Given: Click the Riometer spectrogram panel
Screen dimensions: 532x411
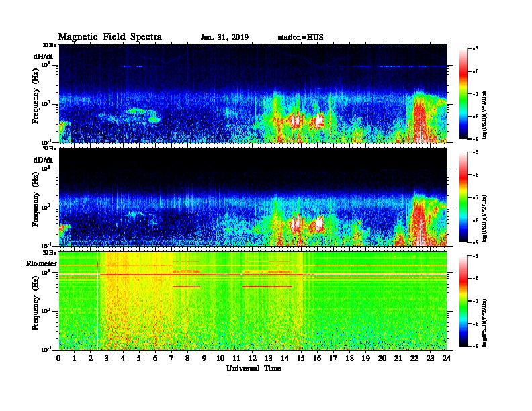Looking at the screenshot, I should 253,301.
